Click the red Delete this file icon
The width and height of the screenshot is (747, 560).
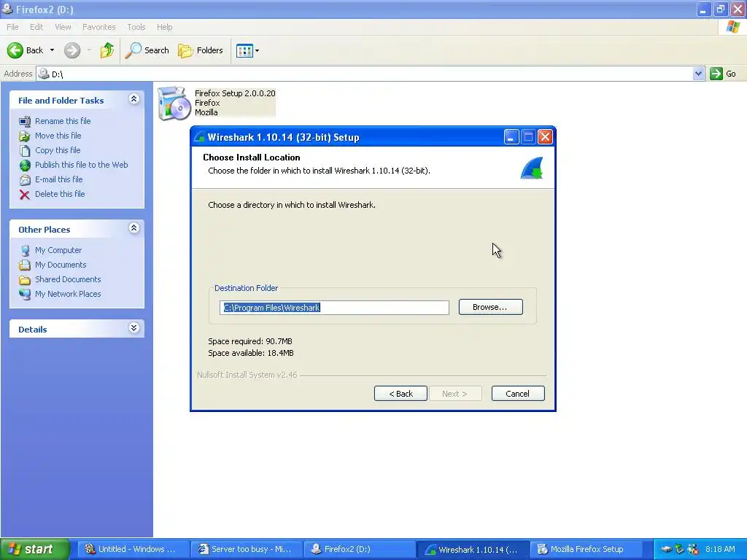click(25, 194)
